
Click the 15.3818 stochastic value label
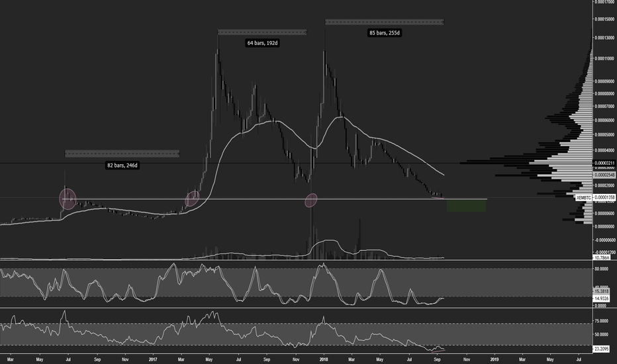pyautogui.click(x=602, y=292)
